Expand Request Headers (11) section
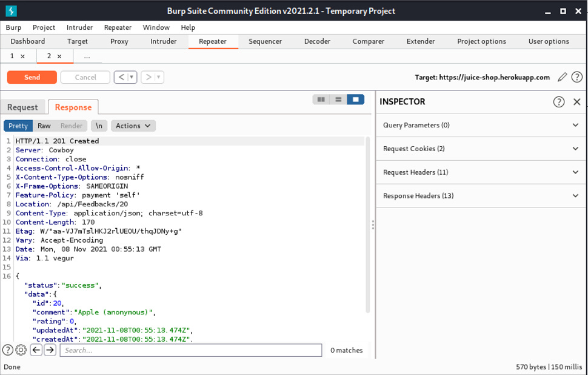The image size is (588, 375). (481, 172)
